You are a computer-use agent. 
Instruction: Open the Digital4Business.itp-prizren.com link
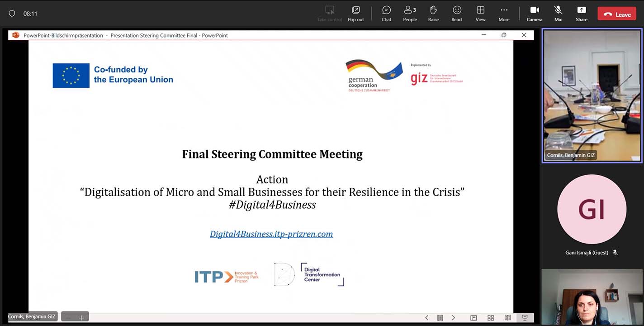tap(271, 234)
